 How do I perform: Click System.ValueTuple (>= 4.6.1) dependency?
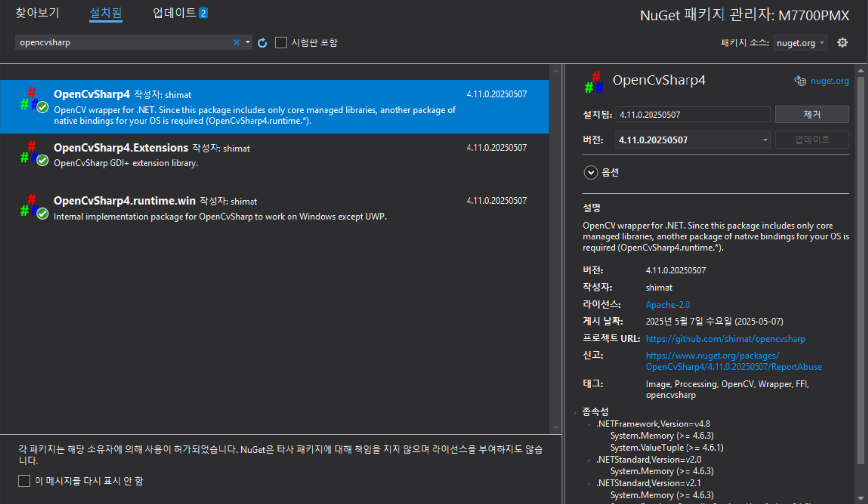[666, 448]
